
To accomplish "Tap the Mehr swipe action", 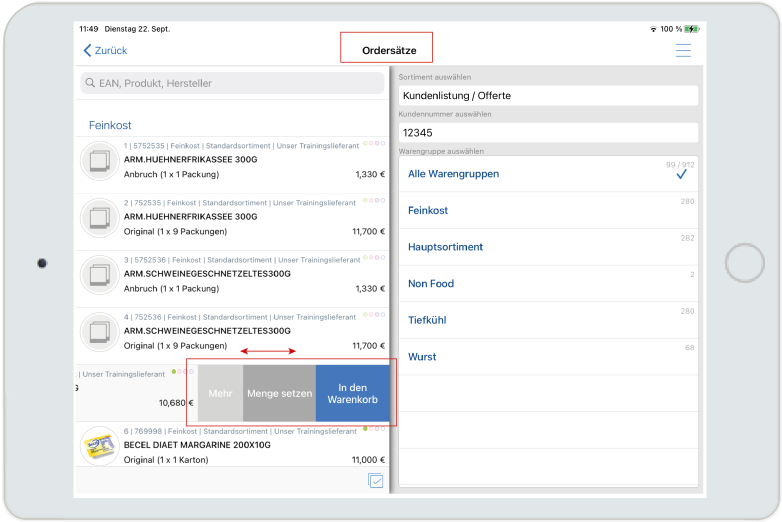I will point(220,393).
